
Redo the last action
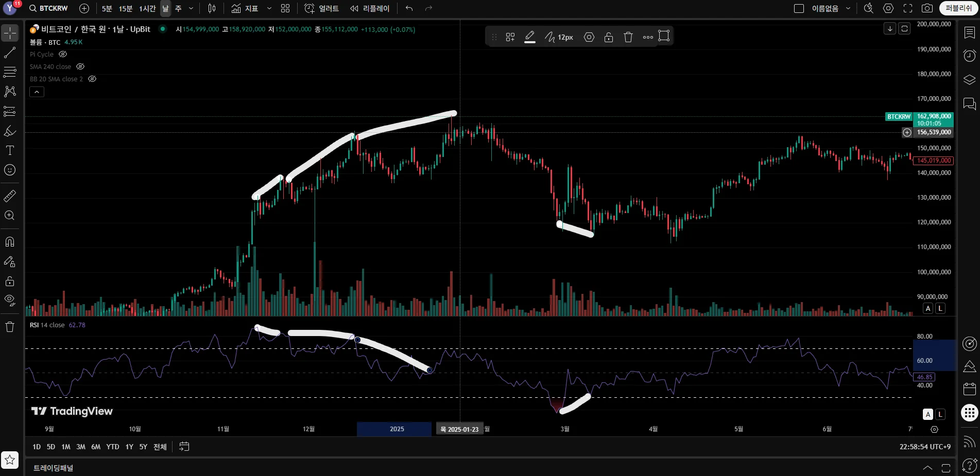[x=428, y=8]
